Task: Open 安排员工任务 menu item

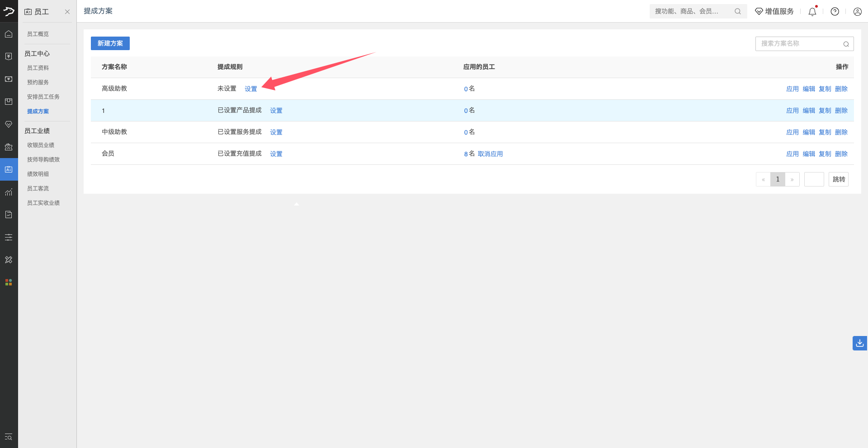Action: [43, 97]
